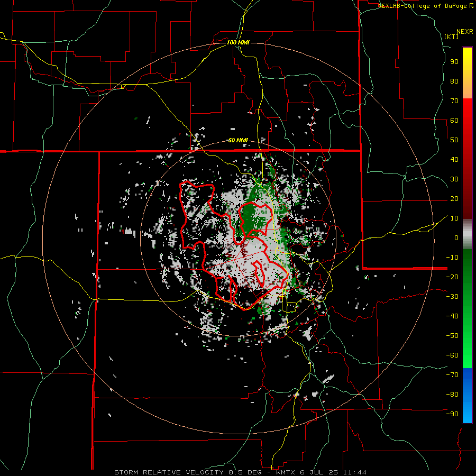
Task: Click the 100 NMI range ring label
Action: click(239, 42)
